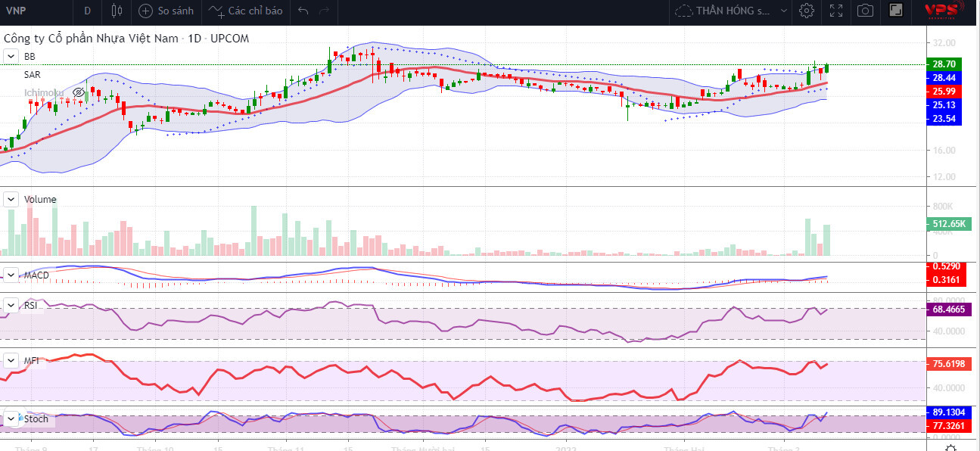980x451 pixels.
Task: Collapse the Volume pane legend
Action: pyautogui.click(x=11, y=200)
